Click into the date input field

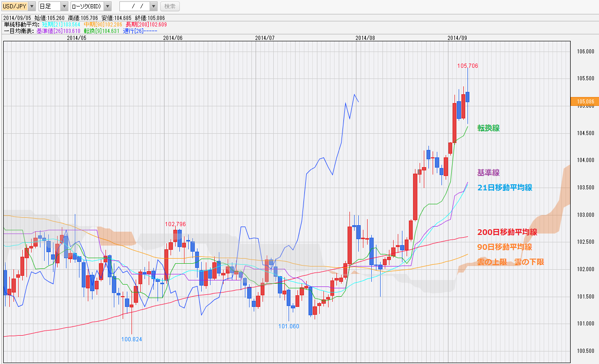pos(134,6)
